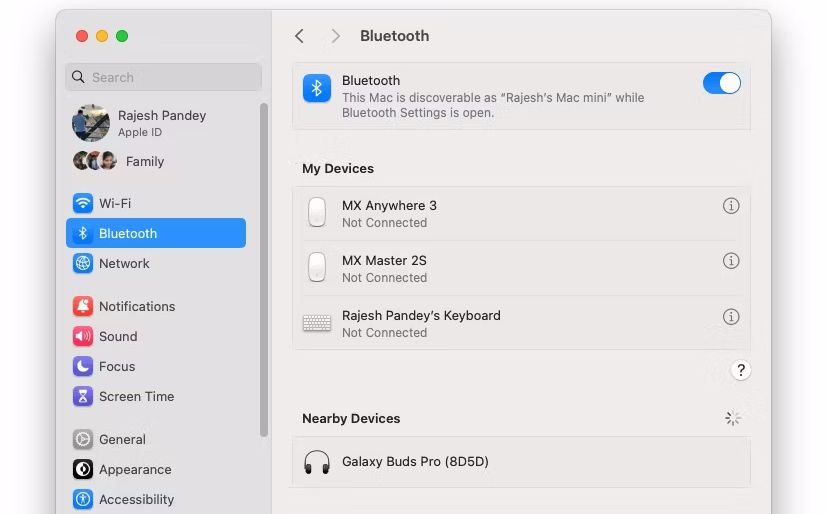827x514 pixels.
Task: Click the "MX Anywhere 3" device name
Action: [x=389, y=206]
